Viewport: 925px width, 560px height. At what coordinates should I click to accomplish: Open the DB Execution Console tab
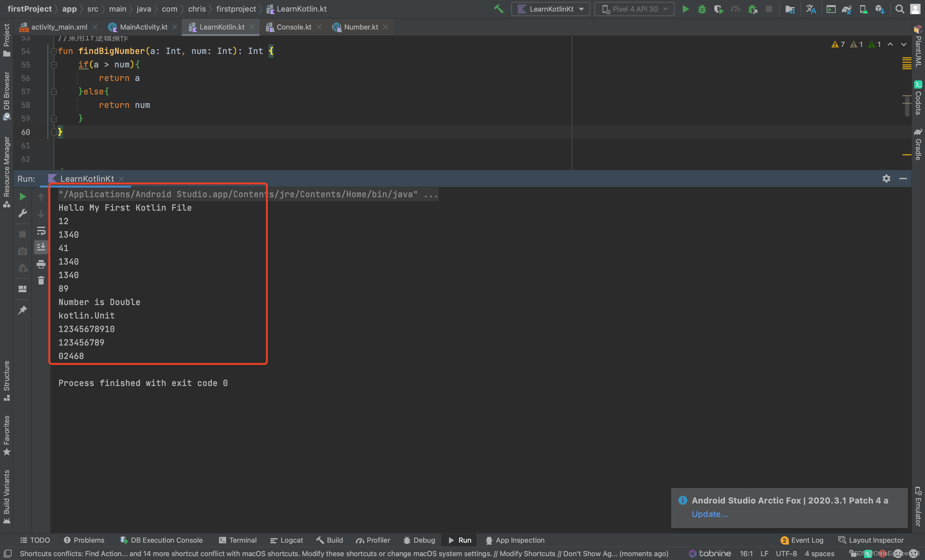tap(162, 540)
